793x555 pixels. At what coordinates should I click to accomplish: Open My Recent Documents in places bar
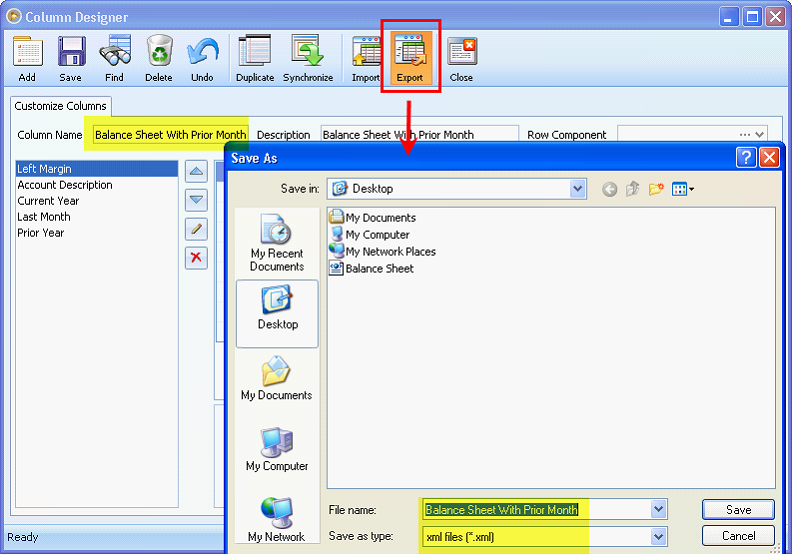[x=277, y=243]
